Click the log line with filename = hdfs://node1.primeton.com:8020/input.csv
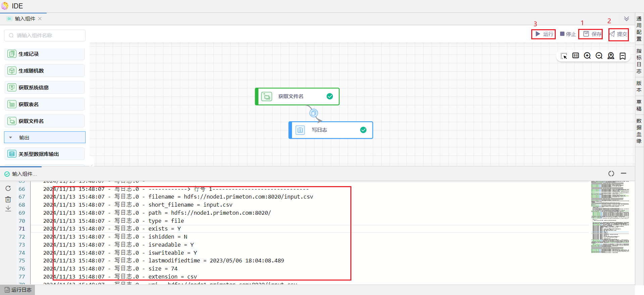 (x=178, y=197)
